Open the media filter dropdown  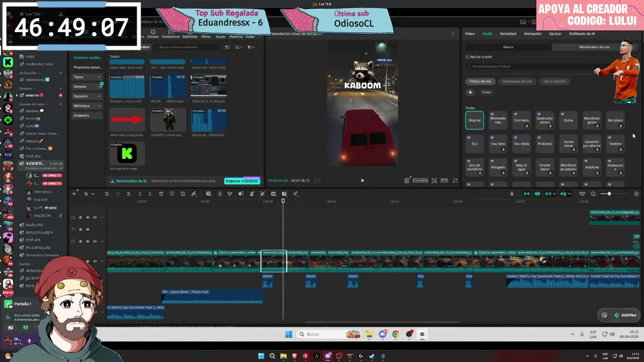point(251,47)
